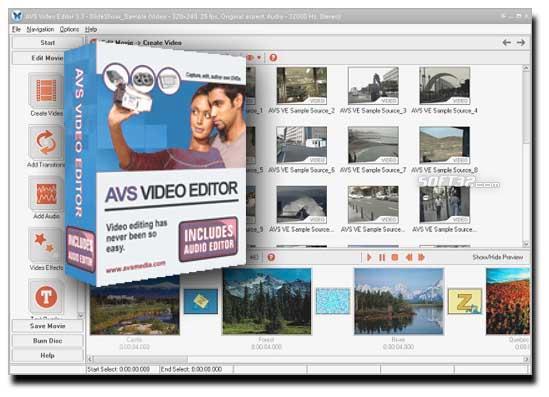Select the Castle clip in the timeline
Viewport: 549px width, 397px height.
click(x=135, y=306)
